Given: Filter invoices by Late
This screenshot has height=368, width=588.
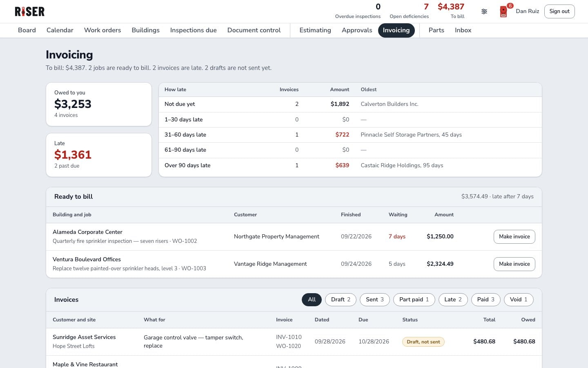Looking at the screenshot, I should [x=453, y=300].
